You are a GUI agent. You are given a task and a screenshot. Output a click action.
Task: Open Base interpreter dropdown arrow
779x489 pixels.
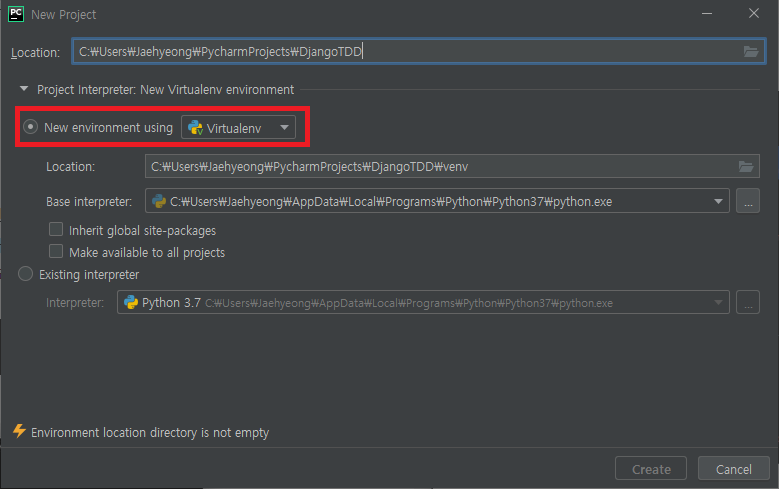718,201
